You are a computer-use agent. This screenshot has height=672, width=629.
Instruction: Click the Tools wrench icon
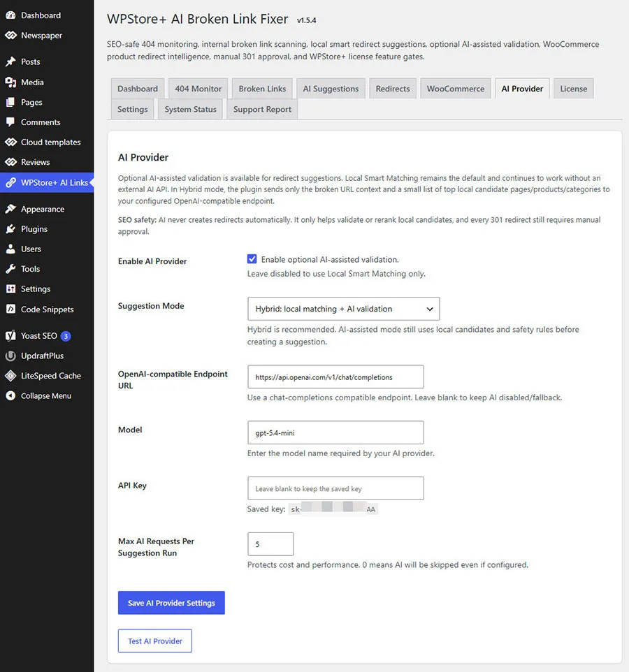[x=10, y=269]
